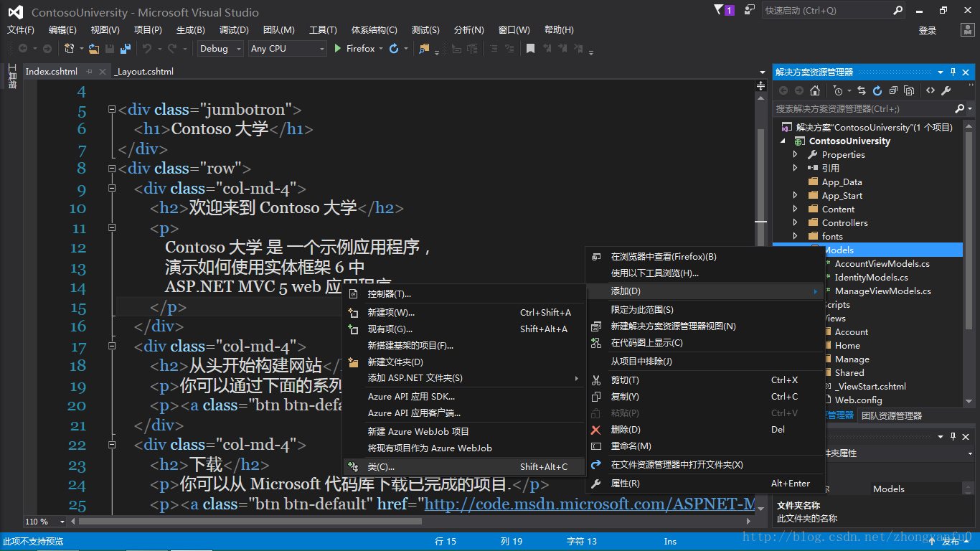The height and width of the screenshot is (551, 980).
Task: Open the Debug configuration dropdown
Action: pyautogui.click(x=222, y=49)
